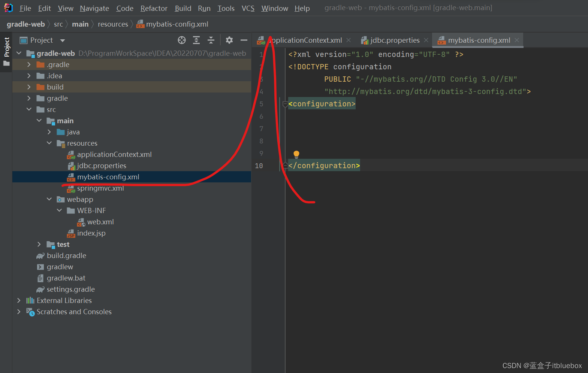588x373 pixels.
Task: Expand the java folder
Action: click(x=49, y=132)
